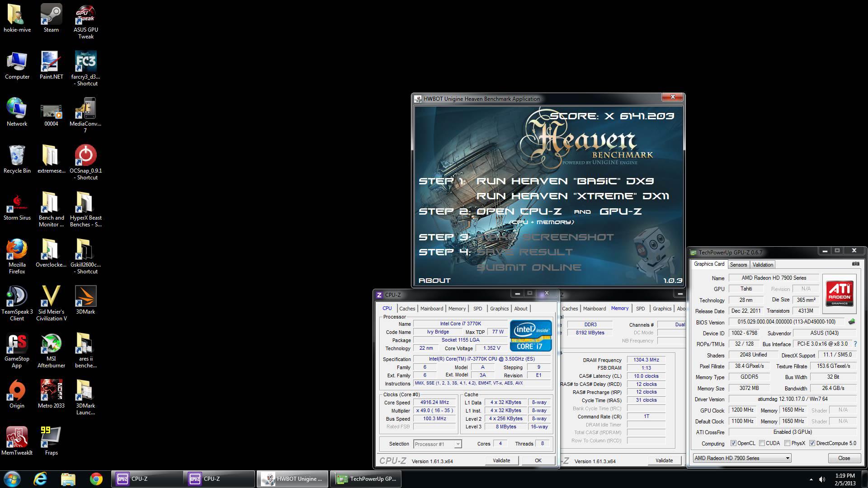The width and height of the screenshot is (868, 488).
Task: Click Bus Interface question mark help
Action: 855,344
